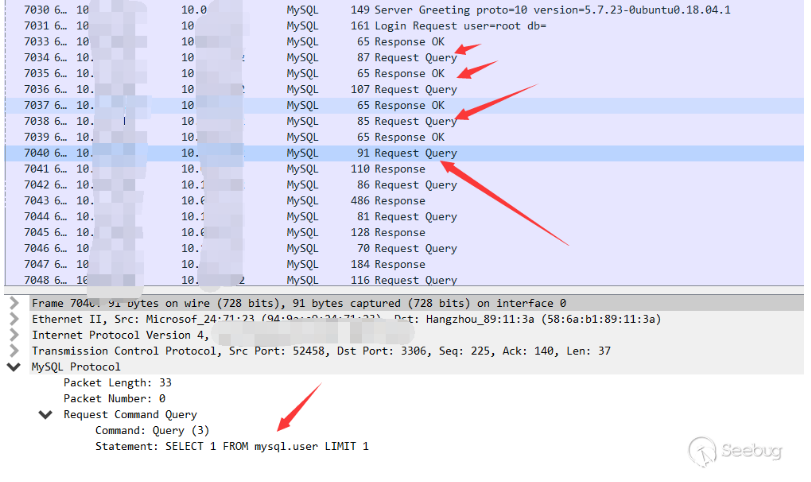
Task: Expand the Ethernet II section
Action: coord(13,319)
